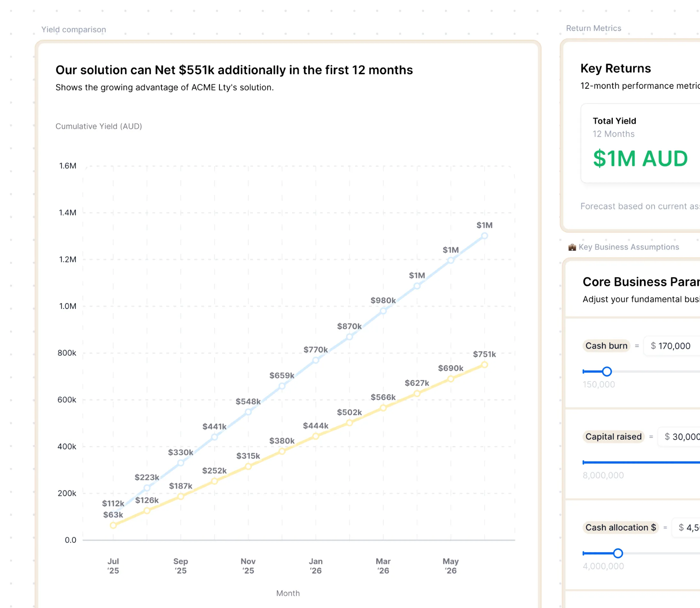700x608 pixels.
Task: Click the Cash burn slider handle
Action: [x=607, y=372]
